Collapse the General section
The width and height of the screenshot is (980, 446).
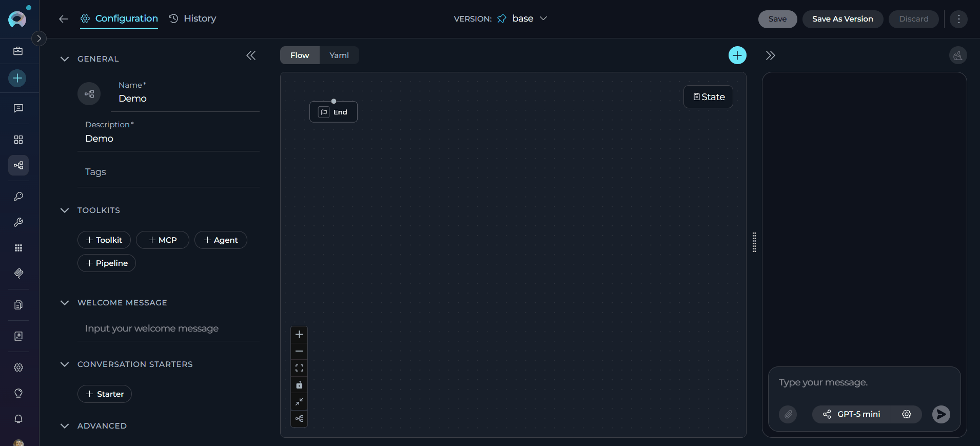[x=65, y=59]
